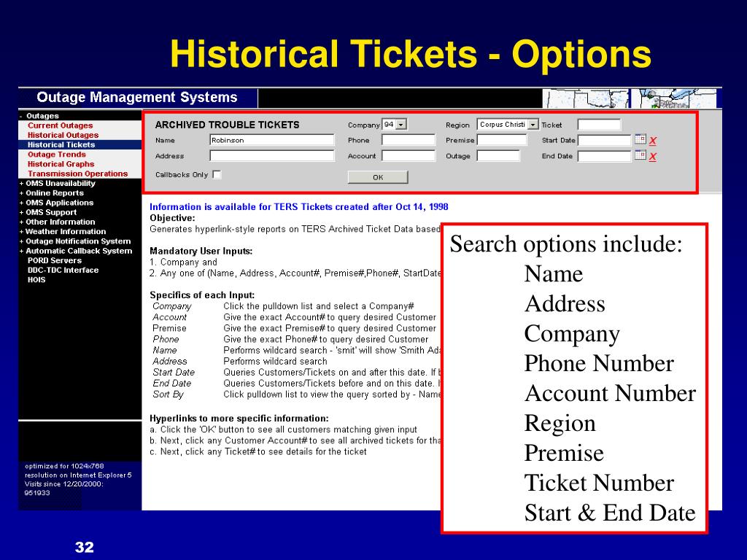
Task: Expand the Online Reports menu section
Action: tap(52, 192)
